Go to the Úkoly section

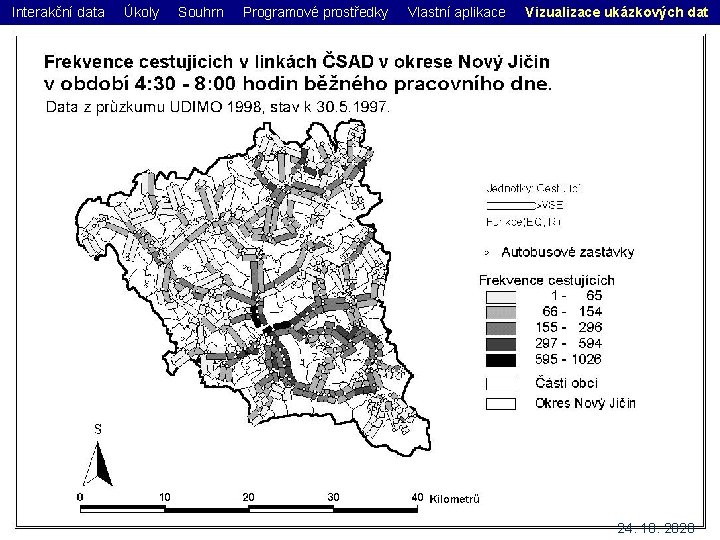141,12
